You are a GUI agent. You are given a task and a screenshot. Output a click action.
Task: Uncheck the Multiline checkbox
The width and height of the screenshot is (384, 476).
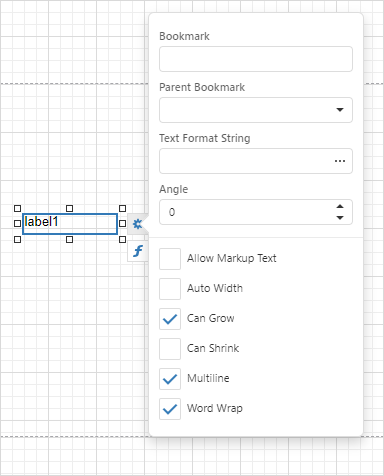pos(170,379)
